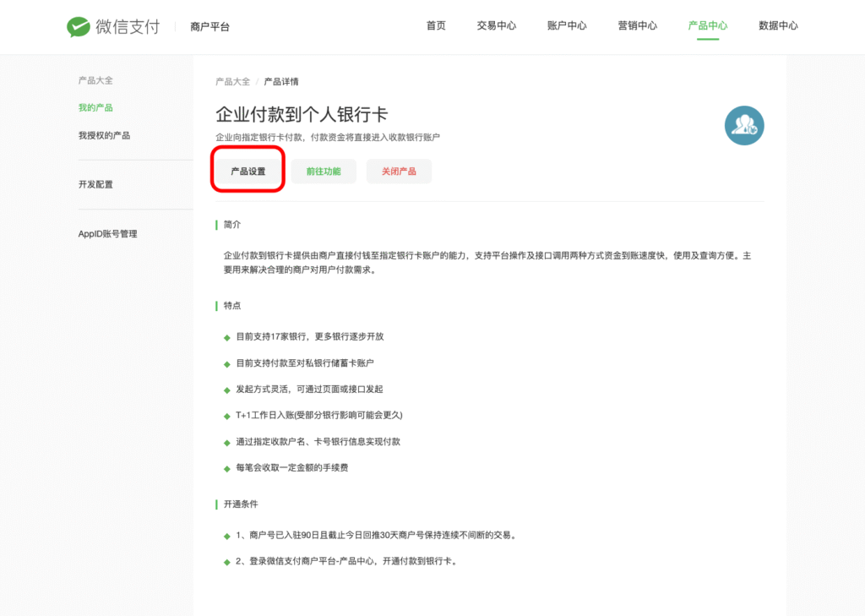Select the active 产品中心 tab
This screenshot has width=865, height=616.
pyautogui.click(x=707, y=25)
